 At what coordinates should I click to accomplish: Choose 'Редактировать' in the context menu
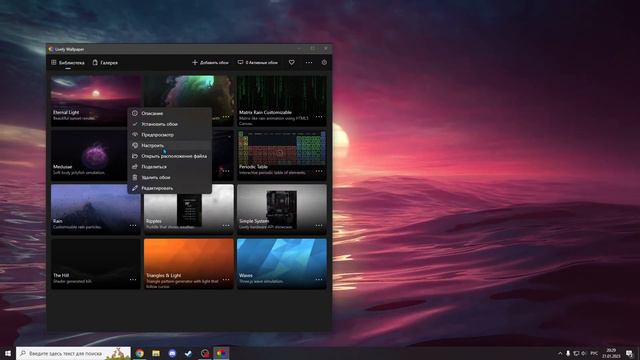pyautogui.click(x=170, y=188)
